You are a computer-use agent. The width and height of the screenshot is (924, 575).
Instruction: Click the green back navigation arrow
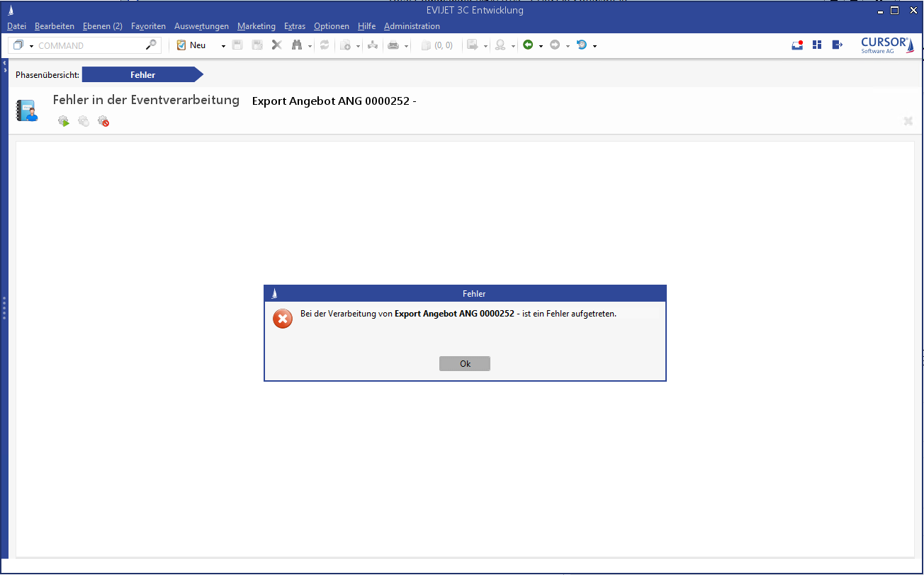point(528,45)
